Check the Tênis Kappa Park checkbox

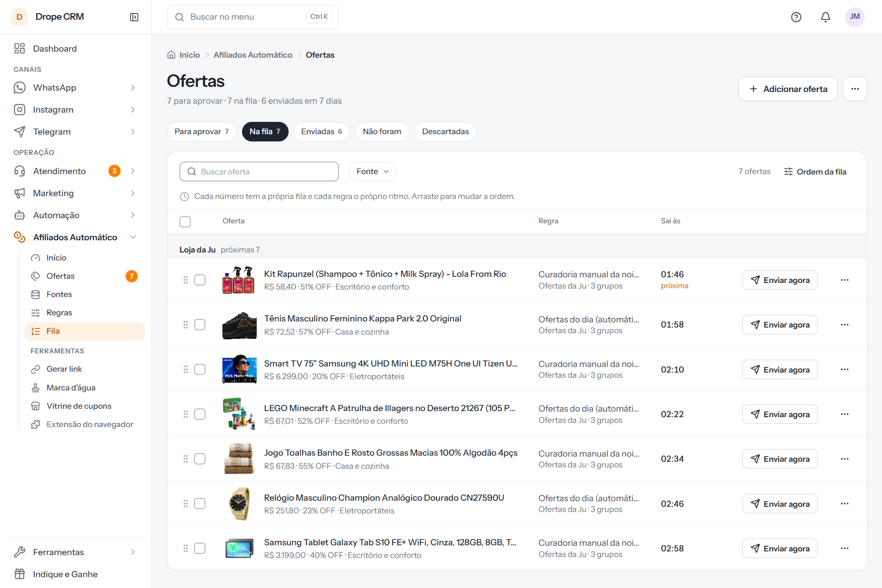200,325
